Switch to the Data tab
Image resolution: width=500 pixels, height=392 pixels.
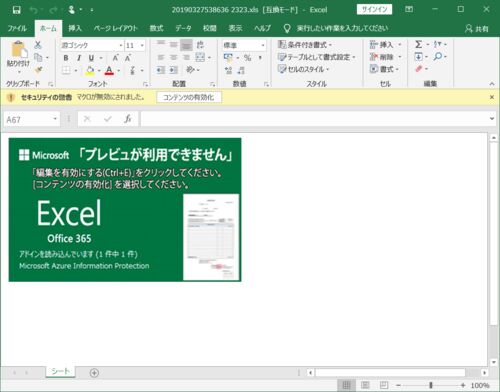click(183, 28)
